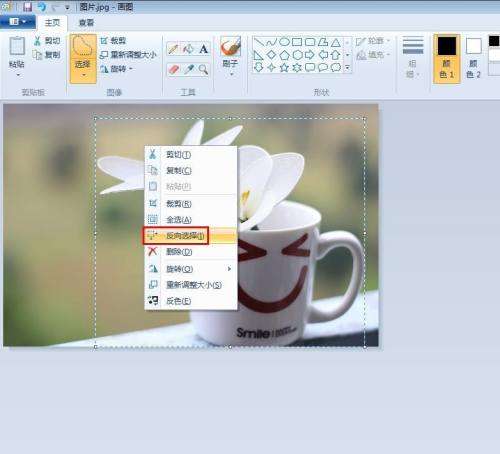Switch to the 查看 (View) tab
Image resolution: width=500 pixels, height=454 pixels.
click(x=86, y=23)
